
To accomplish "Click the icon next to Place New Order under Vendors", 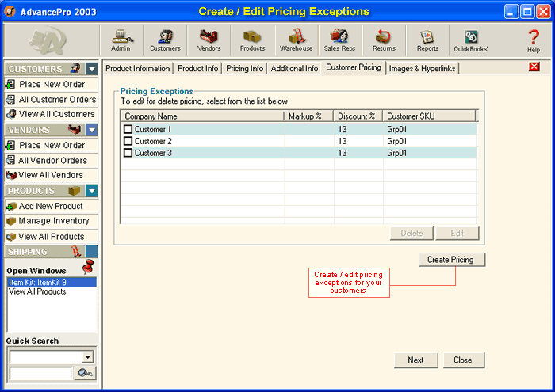I will (x=11, y=145).
